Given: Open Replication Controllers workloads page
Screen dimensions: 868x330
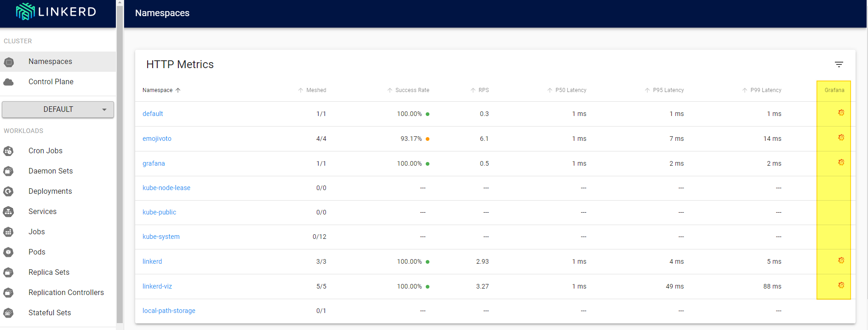Looking at the screenshot, I should pos(58,293).
